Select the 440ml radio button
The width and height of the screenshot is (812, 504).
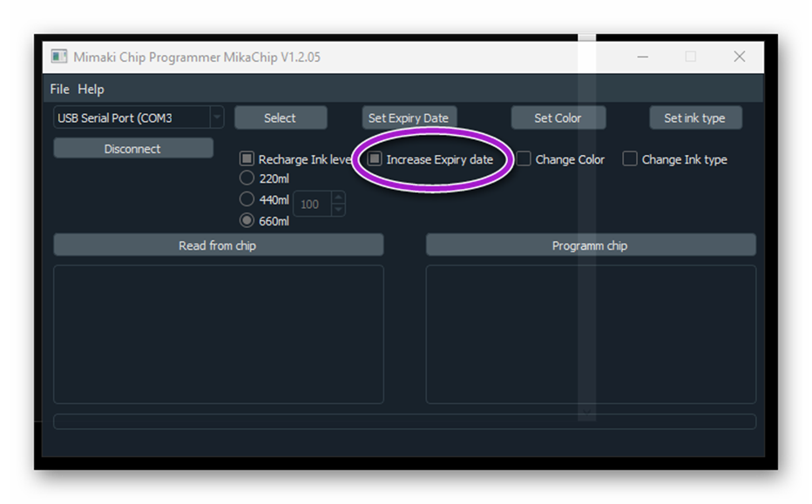(x=247, y=199)
